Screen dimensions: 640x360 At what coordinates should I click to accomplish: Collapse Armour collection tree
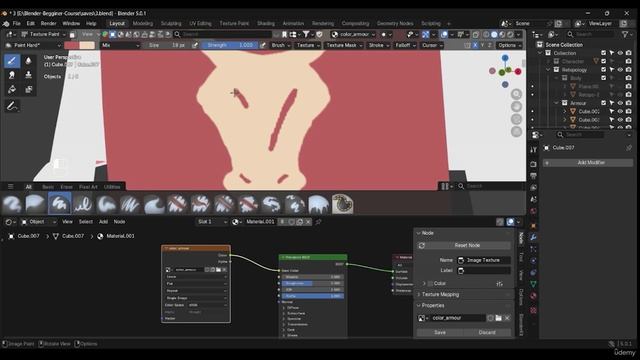pos(556,103)
